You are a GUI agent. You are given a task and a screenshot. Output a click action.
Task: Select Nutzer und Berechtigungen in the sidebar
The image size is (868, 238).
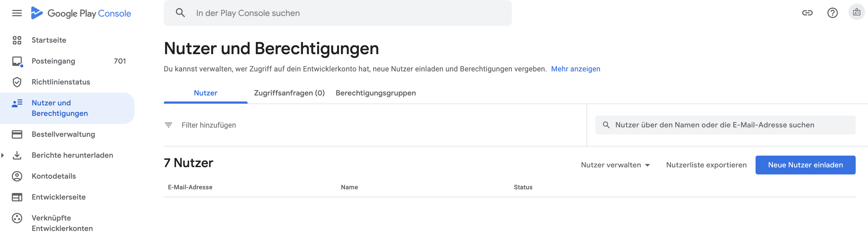tap(67, 108)
